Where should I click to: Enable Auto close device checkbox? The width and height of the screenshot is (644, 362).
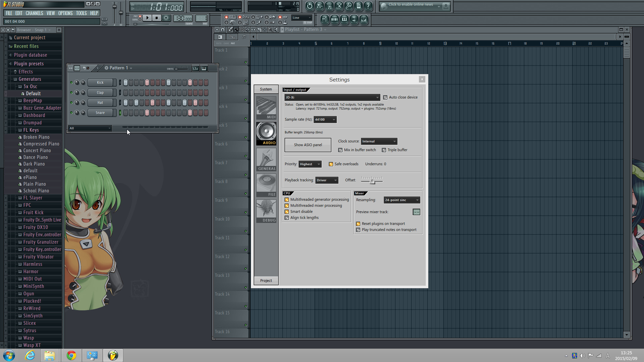click(385, 98)
